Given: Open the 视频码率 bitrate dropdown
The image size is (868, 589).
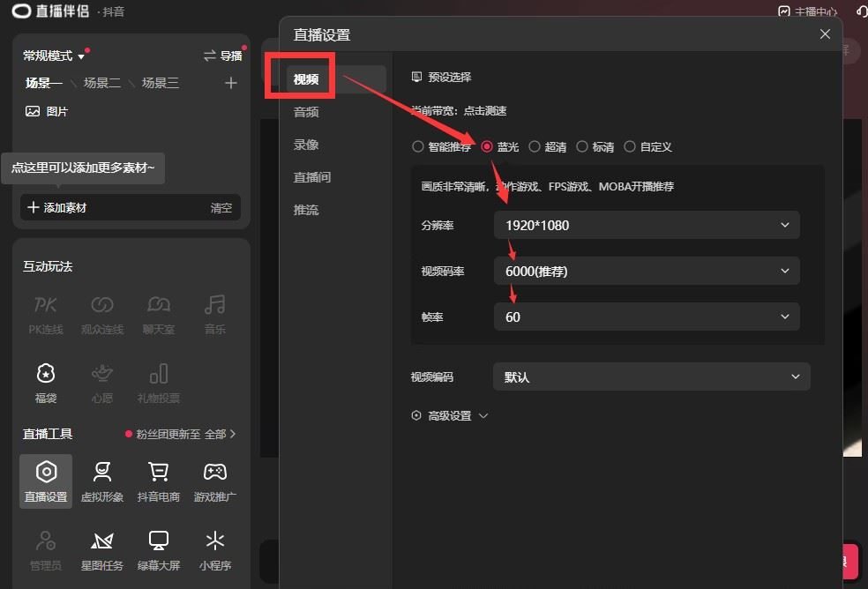Looking at the screenshot, I should 647,271.
